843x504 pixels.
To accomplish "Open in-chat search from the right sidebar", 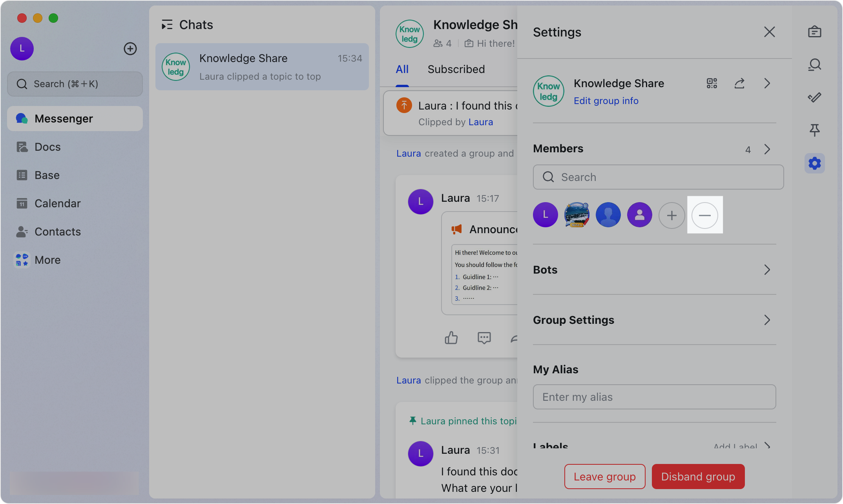I will pos(814,64).
